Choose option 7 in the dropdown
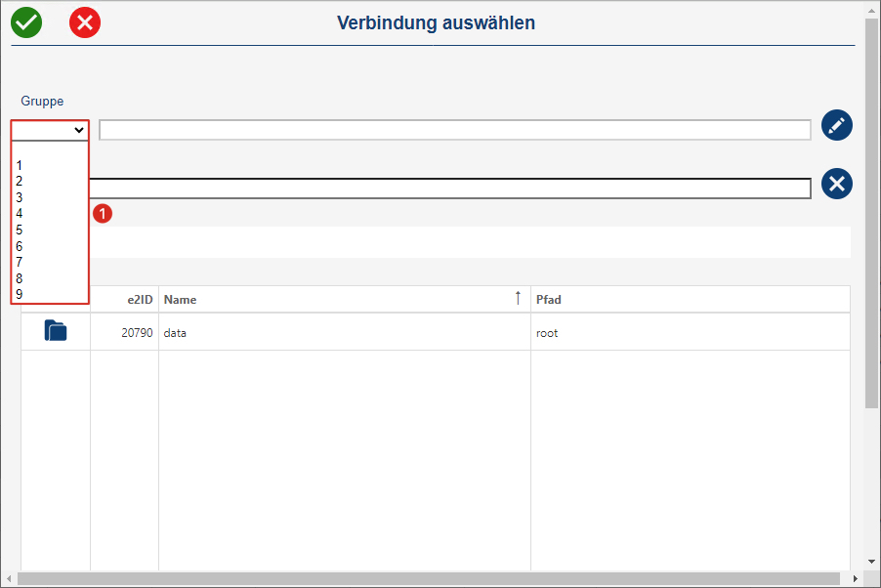Viewport: 881px width, 588px height. (50, 262)
